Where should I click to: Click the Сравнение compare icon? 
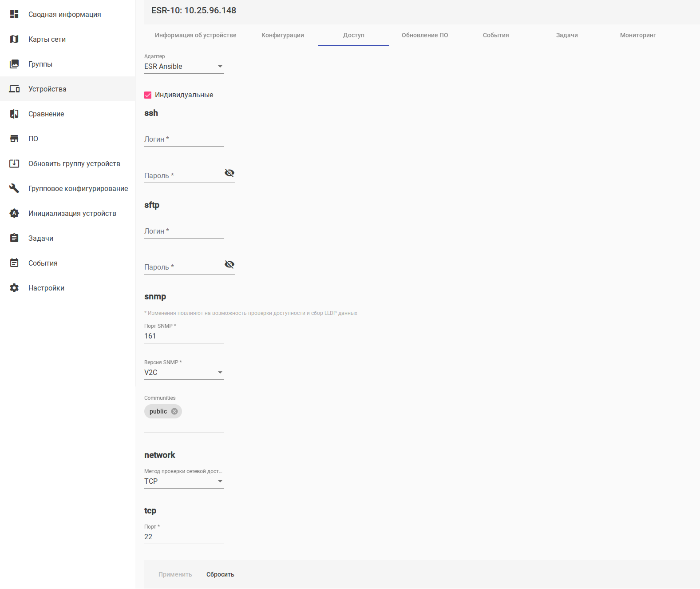tap(14, 114)
